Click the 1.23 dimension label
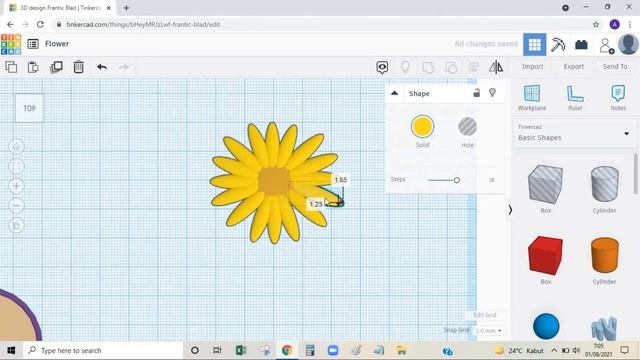This screenshot has width=640, height=360. pos(316,204)
